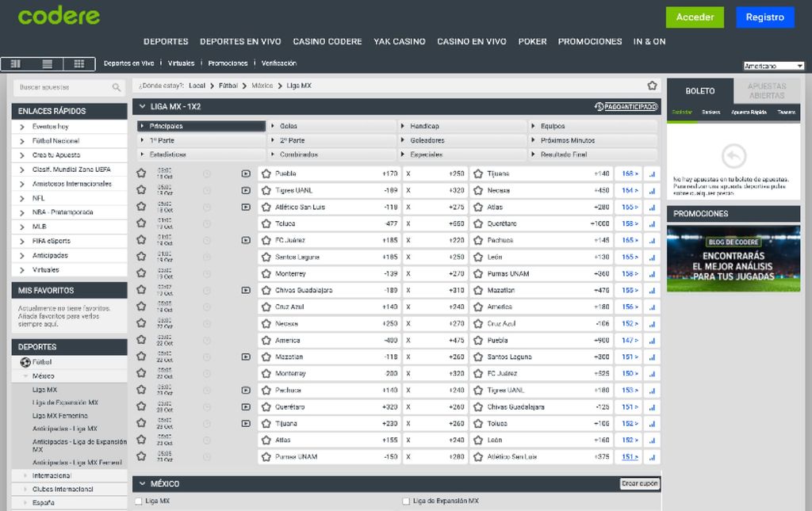
Task: Select Puebla +170 odds cell
Action: [x=329, y=174]
